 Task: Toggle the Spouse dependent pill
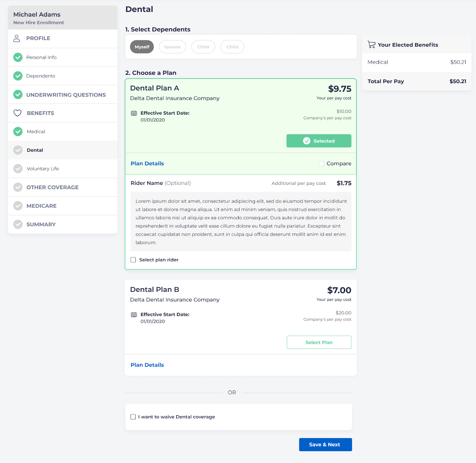[x=172, y=47]
